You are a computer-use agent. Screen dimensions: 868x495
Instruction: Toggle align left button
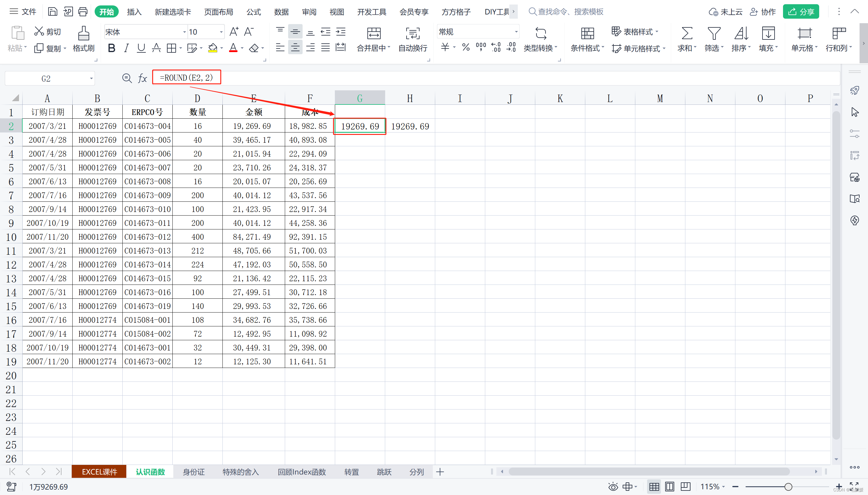(280, 47)
